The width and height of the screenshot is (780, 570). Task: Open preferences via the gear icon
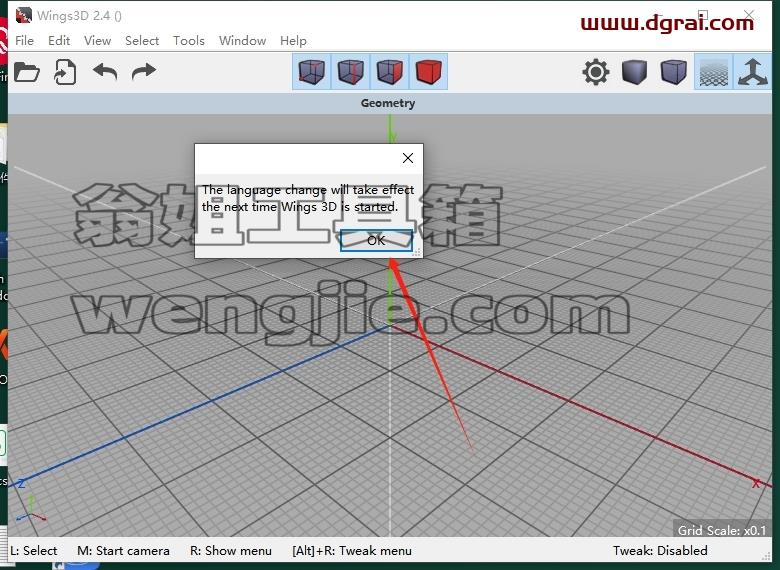(x=595, y=72)
